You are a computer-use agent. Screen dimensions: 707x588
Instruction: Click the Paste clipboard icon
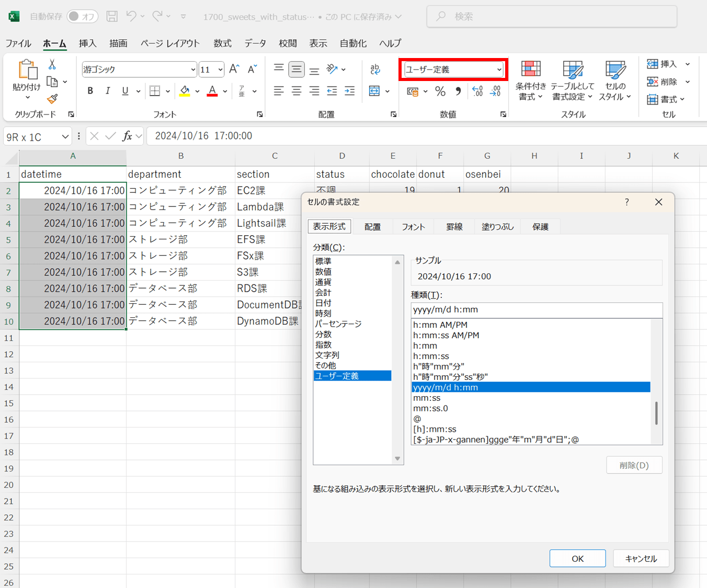(x=27, y=70)
